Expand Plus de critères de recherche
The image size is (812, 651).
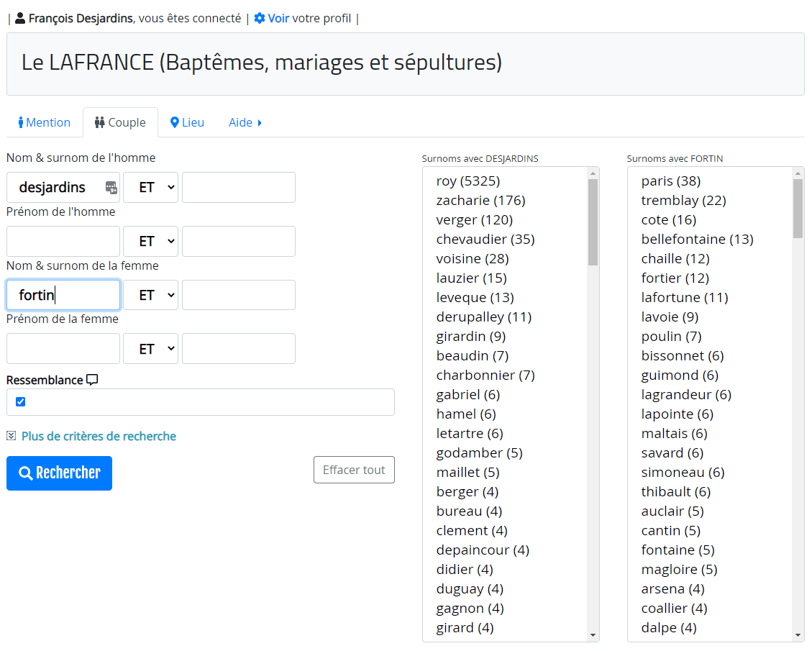[99, 436]
